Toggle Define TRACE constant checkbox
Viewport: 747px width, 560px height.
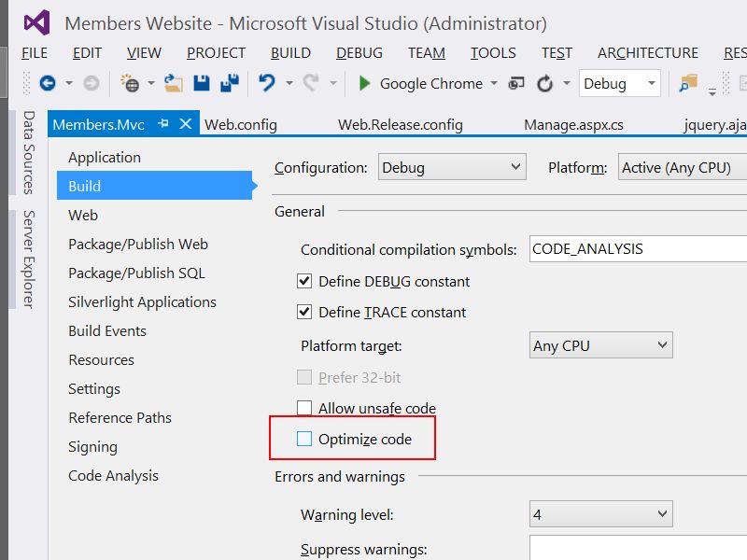click(x=304, y=312)
